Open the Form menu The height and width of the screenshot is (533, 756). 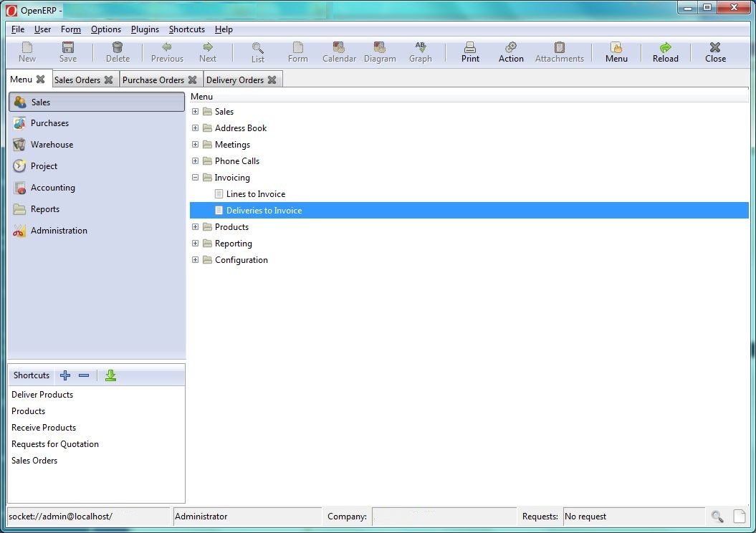[x=71, y=29]
